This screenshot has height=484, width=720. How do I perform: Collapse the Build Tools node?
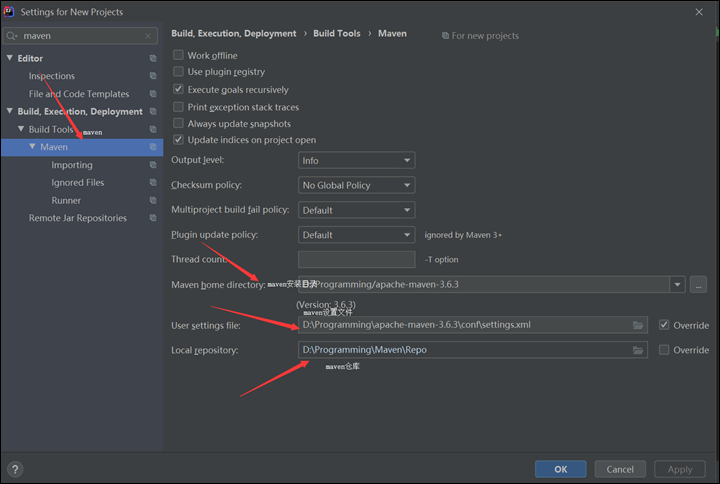tap(21, 129)
